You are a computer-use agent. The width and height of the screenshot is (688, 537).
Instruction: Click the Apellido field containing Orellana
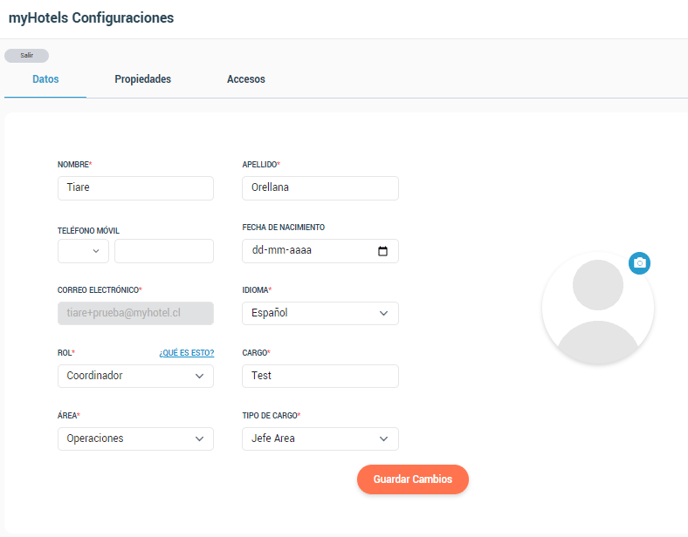[320, 188]
